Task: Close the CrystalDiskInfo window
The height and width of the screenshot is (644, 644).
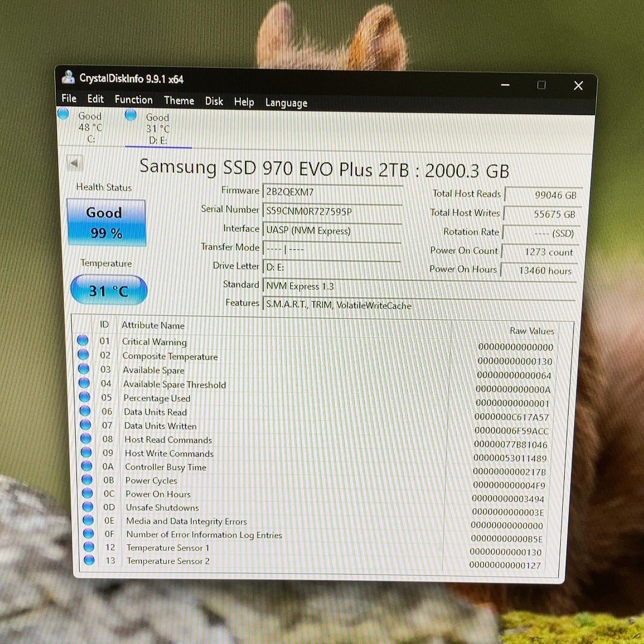Action: (x=578, y=86)
